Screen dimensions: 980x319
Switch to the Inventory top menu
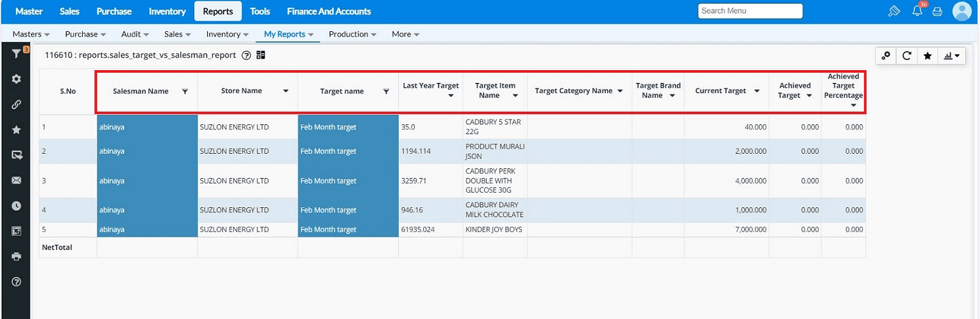tap(167, 11)
